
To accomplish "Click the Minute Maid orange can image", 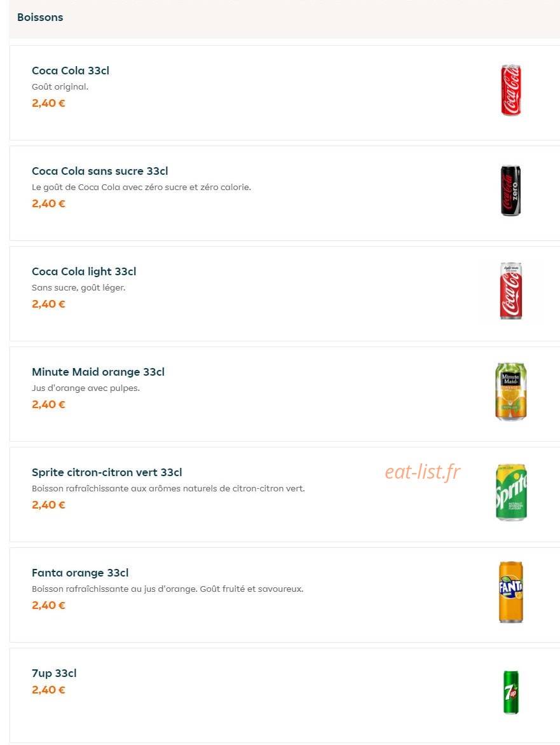I will tap(510, 392).
